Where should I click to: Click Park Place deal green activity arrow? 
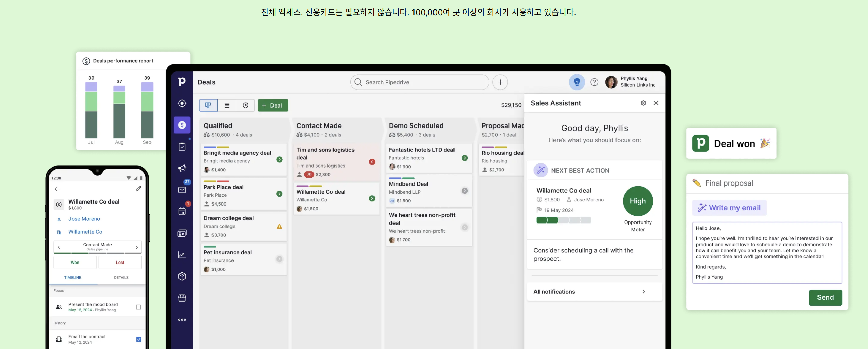point(279,194)
